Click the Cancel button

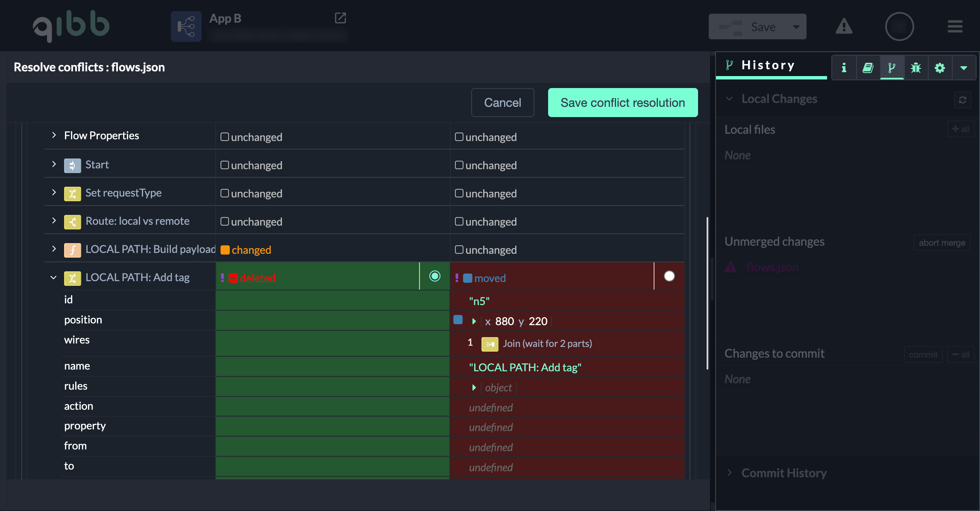click(x=502, y=103)
